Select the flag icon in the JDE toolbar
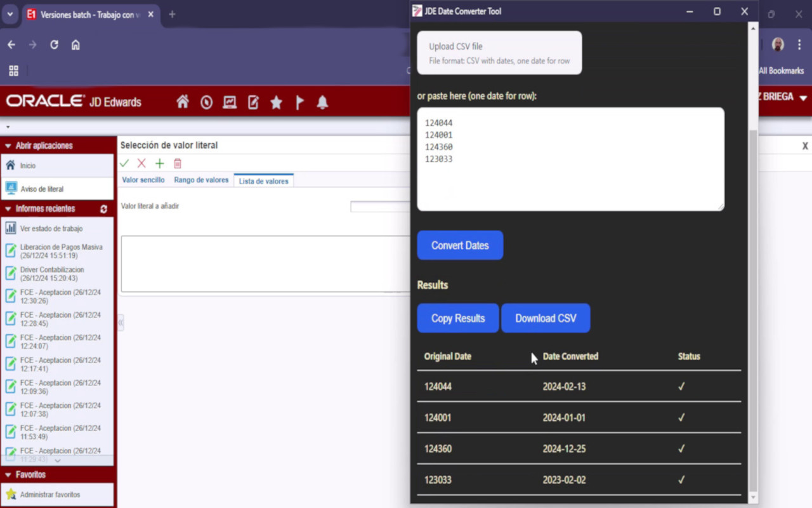Screen dimensions: 812x508 (x=299, y=102)
